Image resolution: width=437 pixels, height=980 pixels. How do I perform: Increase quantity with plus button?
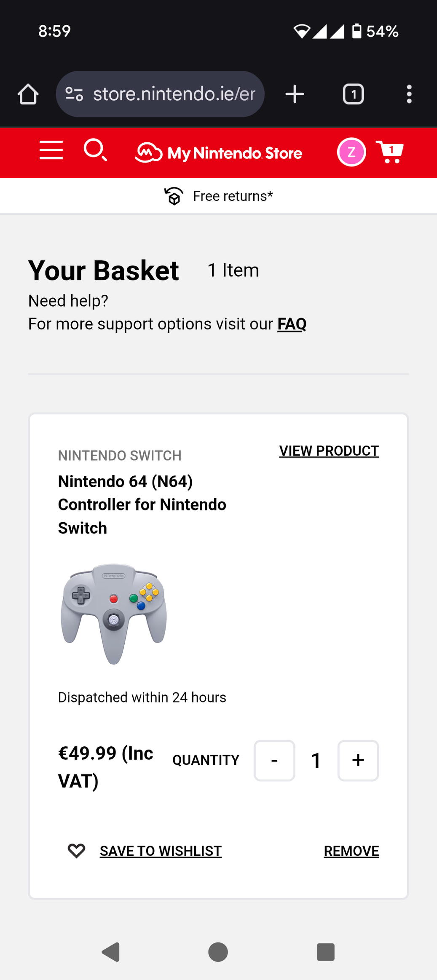(x=358, y=760)
